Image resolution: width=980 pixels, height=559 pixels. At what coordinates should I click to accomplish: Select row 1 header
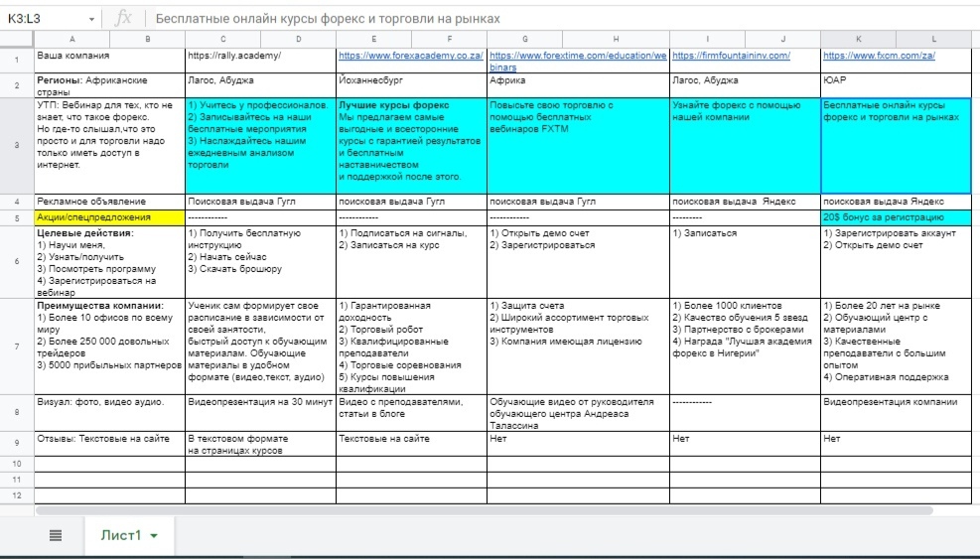tap(17, 60)
